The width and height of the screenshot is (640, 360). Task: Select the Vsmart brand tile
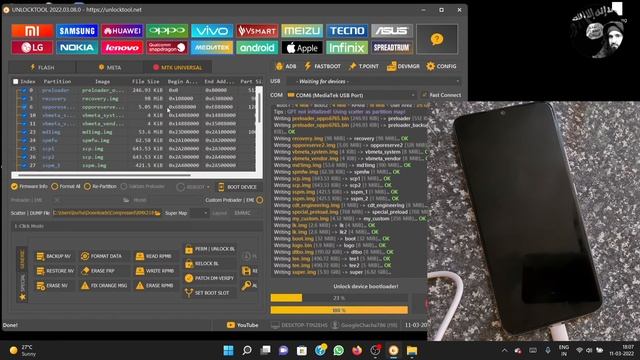click(257, 31)
